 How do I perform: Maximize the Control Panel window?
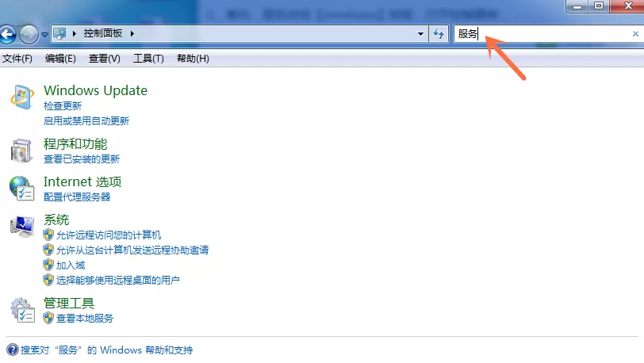[599, 6]
